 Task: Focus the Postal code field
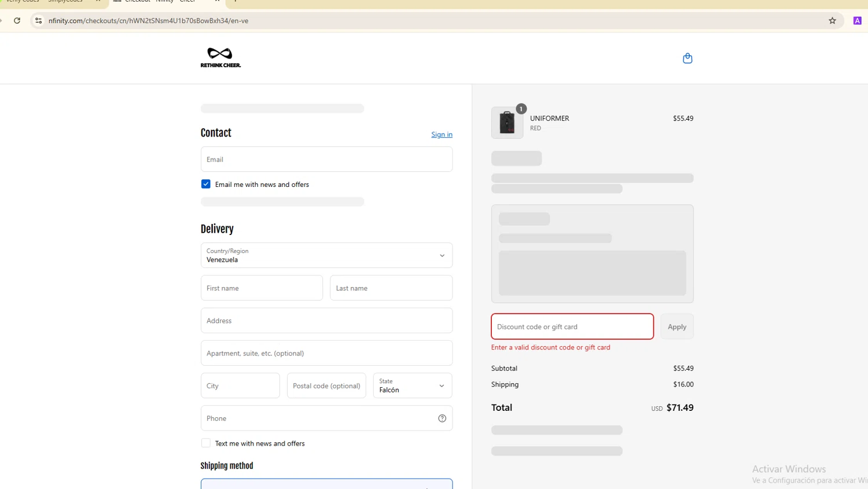326,385
